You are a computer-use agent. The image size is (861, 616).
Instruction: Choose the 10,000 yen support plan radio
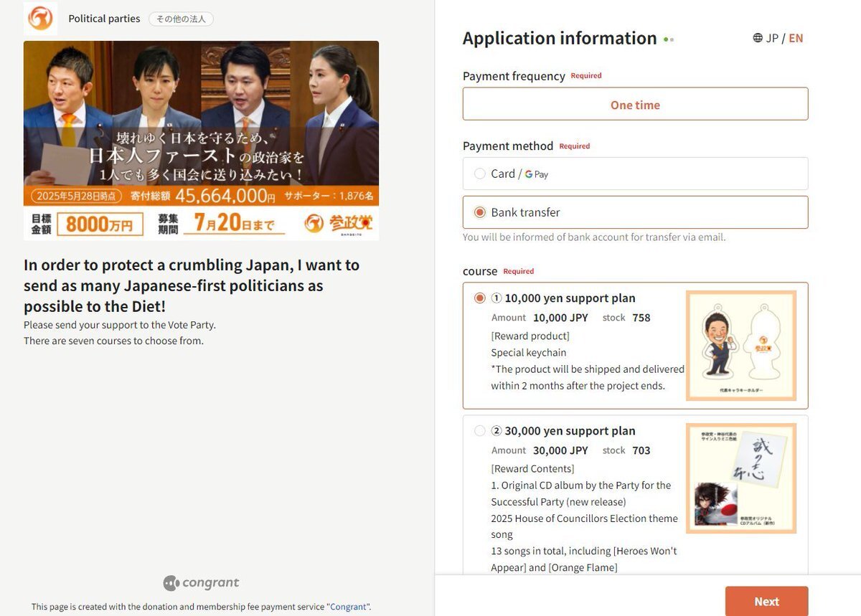pos(480,298)
